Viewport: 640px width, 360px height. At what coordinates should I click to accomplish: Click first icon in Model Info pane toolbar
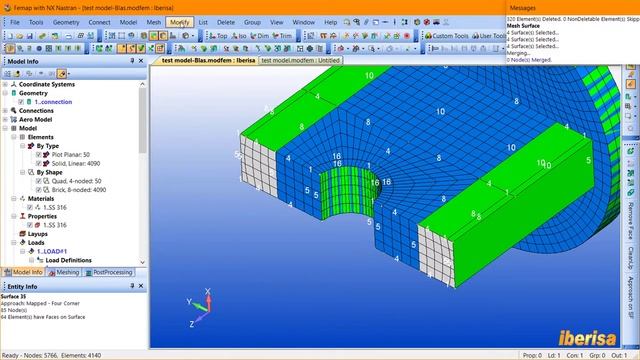(7, 74)
